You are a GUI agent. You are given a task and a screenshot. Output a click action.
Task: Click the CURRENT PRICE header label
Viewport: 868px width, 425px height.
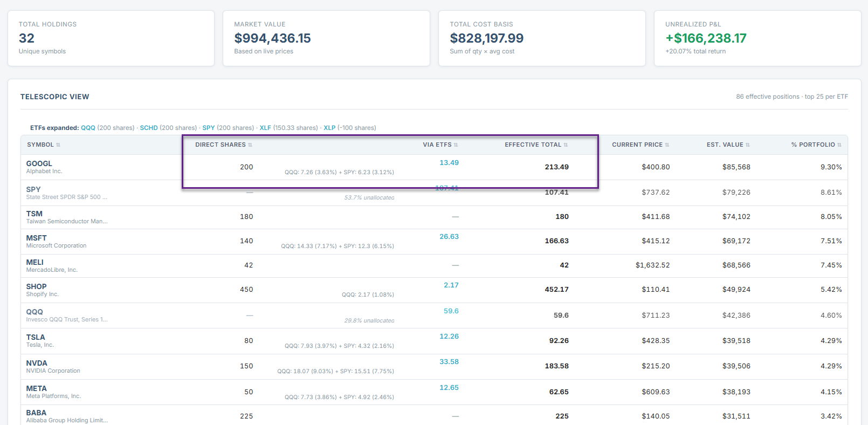[x=637, y=145]
